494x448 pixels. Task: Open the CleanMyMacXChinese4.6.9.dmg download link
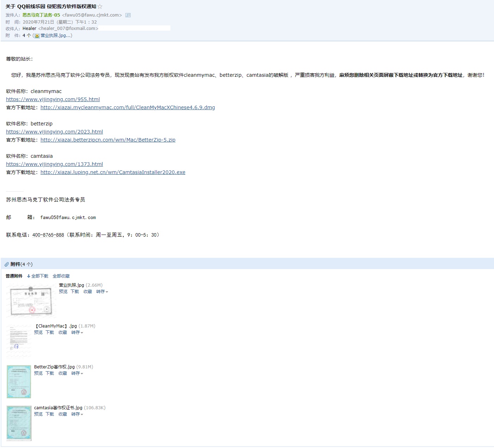tap(127, 107)
